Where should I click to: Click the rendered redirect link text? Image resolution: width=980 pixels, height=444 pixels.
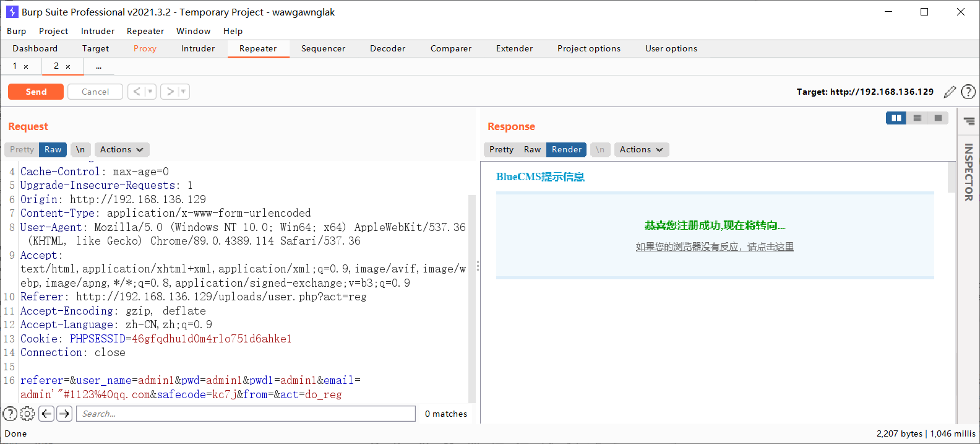click(715, 246)
